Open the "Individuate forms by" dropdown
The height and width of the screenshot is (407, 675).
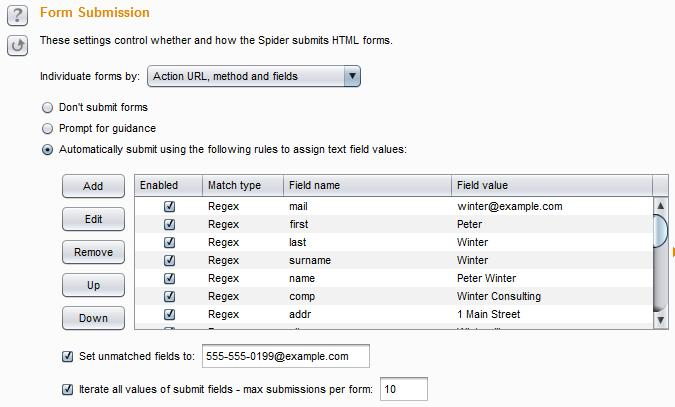pyautogui.click(x=254, y=75)
